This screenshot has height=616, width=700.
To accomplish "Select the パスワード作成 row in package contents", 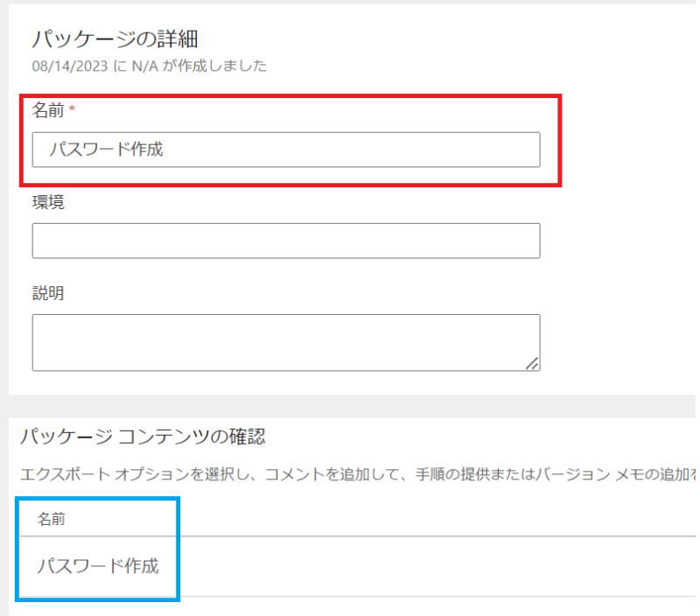I will tap(98, 566).
